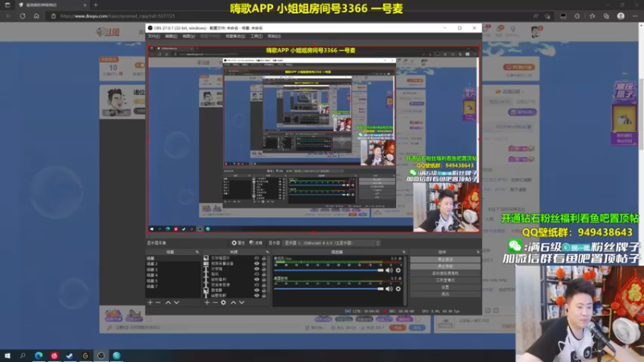The width and height of the screenshot is (644, 362).
Task: Select scene 场景 4 in list
Action: coord(173,275)
